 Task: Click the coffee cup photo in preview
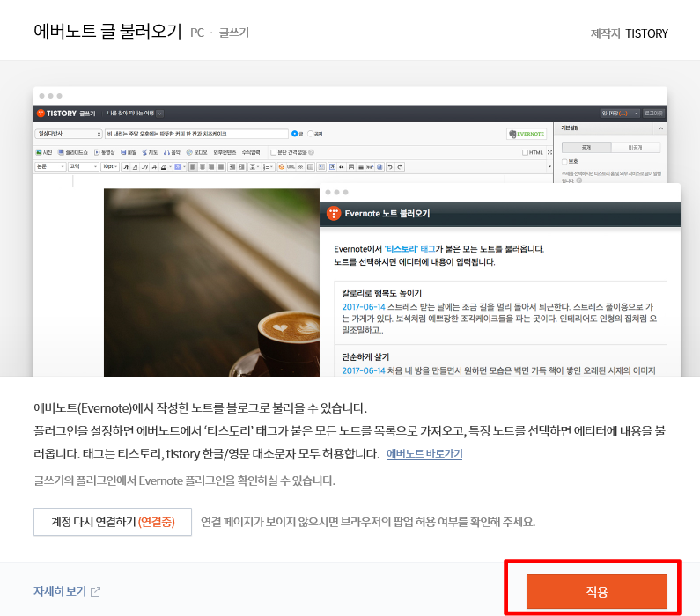tap(211, 282)
